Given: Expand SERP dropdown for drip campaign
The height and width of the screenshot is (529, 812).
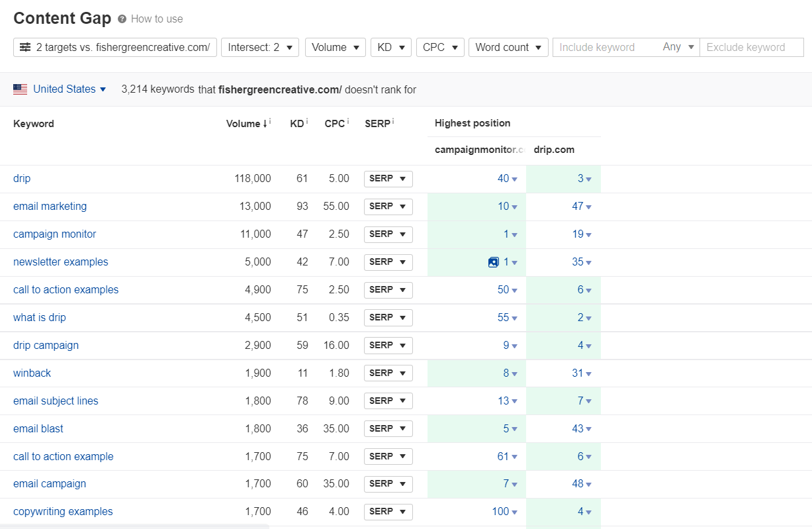Looking at the screenshot, I should pyautogui.click(x=388, y=346).
